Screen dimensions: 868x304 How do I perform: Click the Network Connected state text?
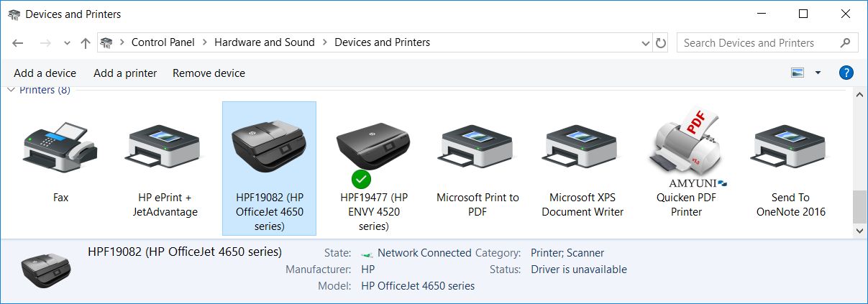click(x=424, y=253)
